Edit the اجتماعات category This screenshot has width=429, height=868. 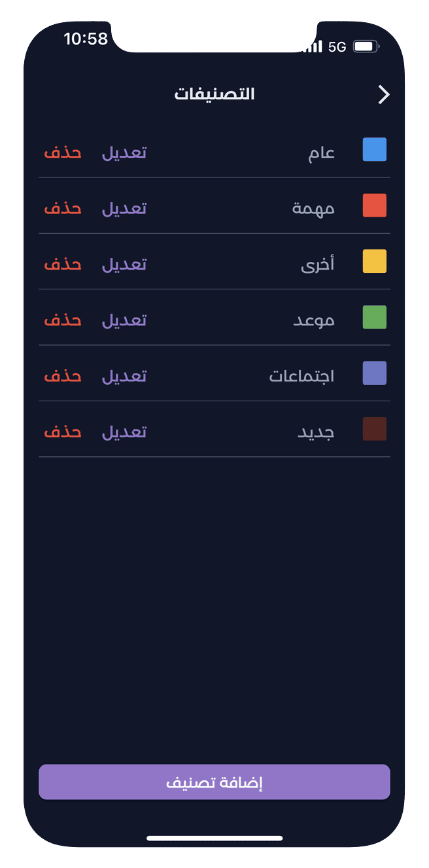click(x=124, y=375)
